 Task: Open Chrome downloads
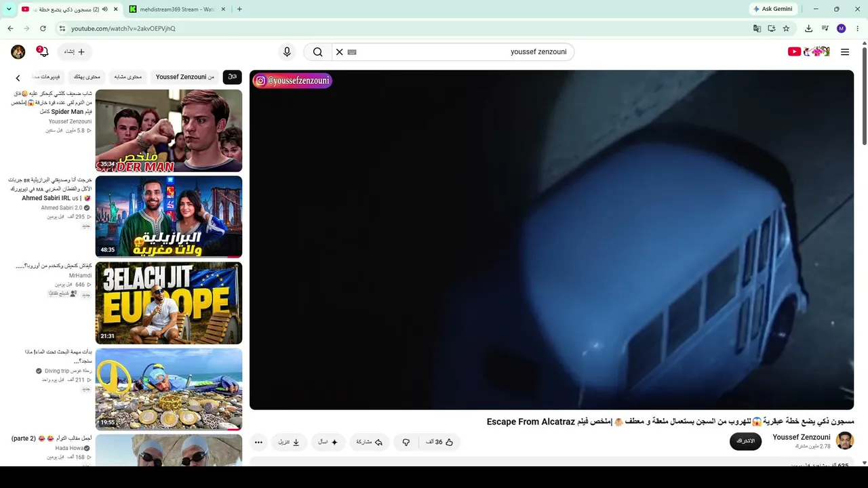[808, 28]
